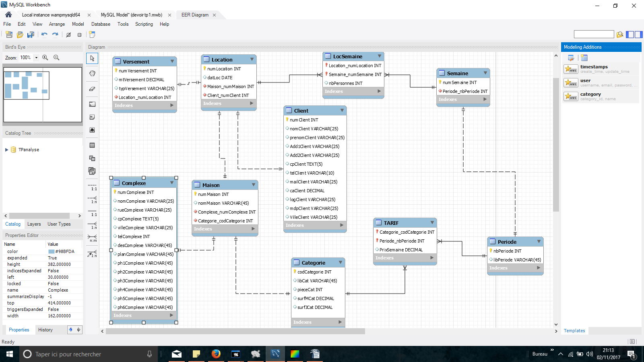Toggle the right sidebar visibility button

[x=638, y=35]
